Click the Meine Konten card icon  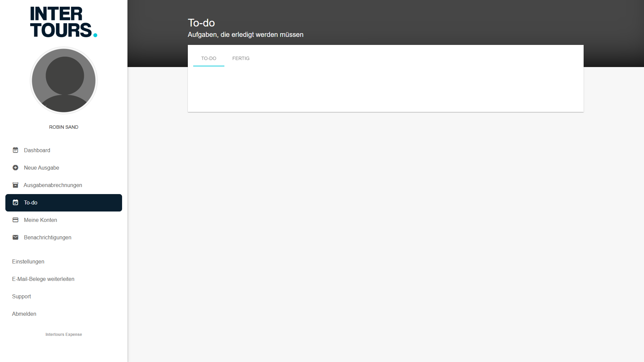[15, 220]
